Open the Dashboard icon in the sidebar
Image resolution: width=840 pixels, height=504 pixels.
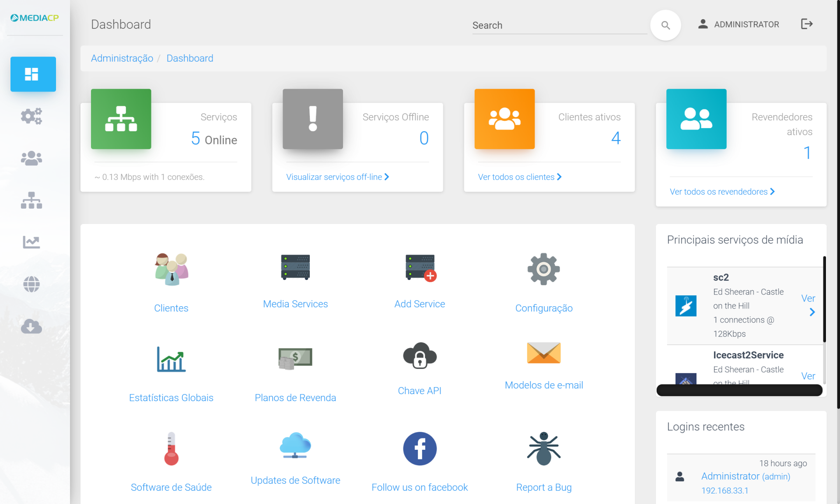[x=33, y=74]
